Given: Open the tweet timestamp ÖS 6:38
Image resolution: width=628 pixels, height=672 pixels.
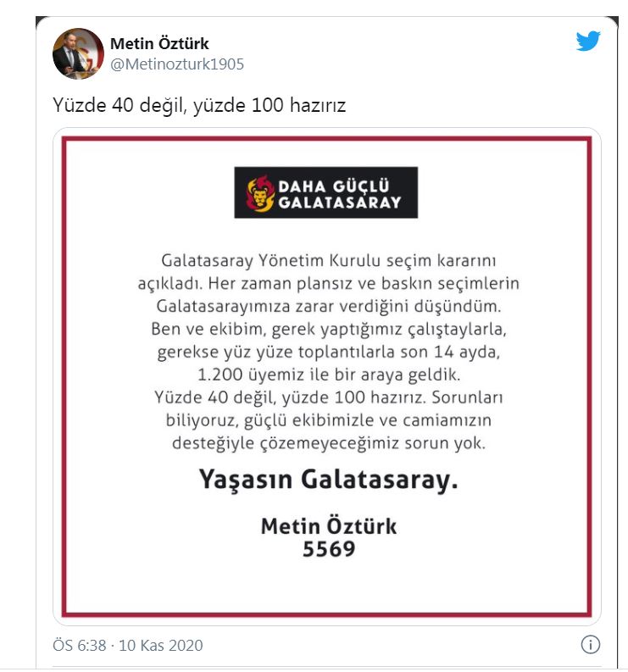Looking at the screenshot, I should coord(80,645).
